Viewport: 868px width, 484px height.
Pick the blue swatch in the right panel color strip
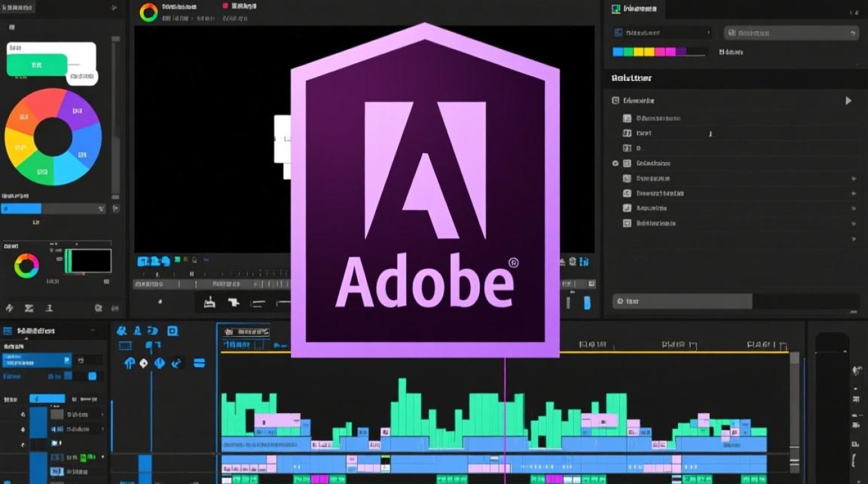point(618,52)
